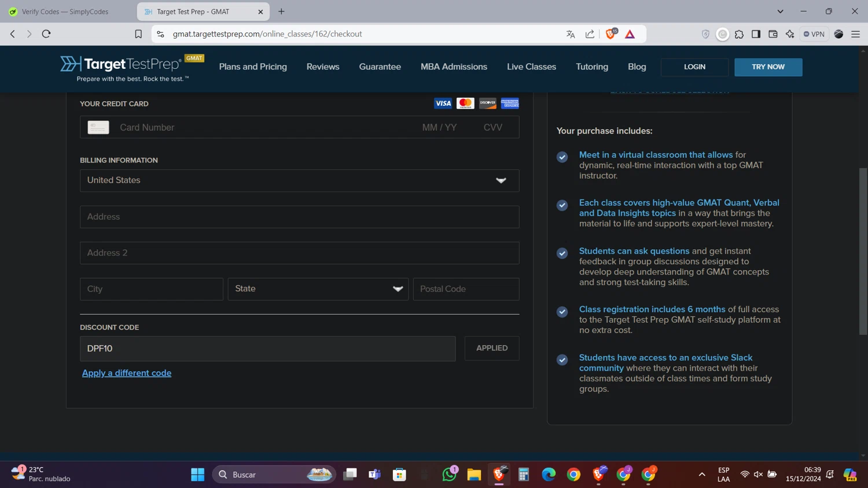Click Apply a different code link
Image resolution: width=868 pixels, height=488 pixels.
(127, 373)
